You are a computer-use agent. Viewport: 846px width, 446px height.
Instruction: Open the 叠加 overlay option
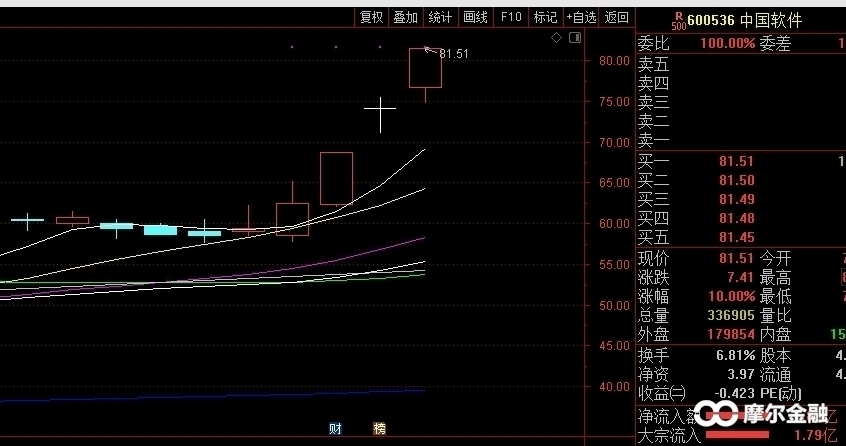click(x=405, y=17)
